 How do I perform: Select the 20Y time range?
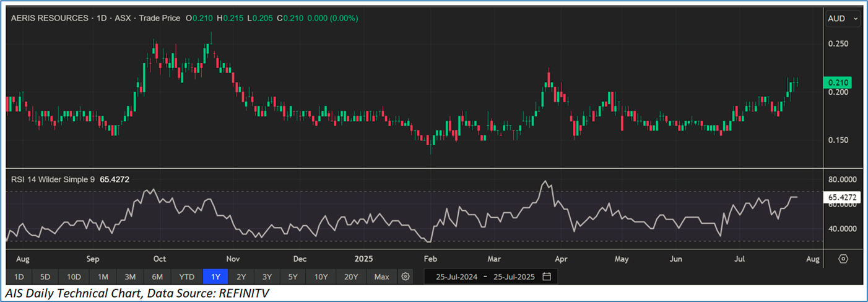[x=351, y=276]
